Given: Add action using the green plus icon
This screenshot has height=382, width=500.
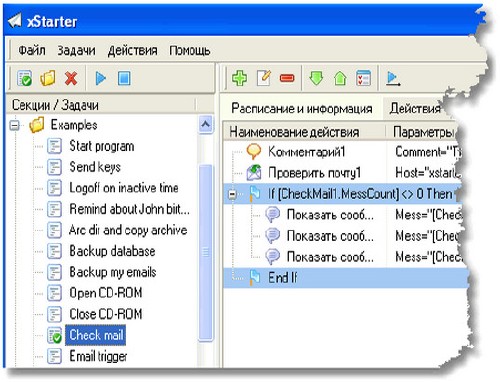Looking at the screenshot, I should tap(239, 78).
